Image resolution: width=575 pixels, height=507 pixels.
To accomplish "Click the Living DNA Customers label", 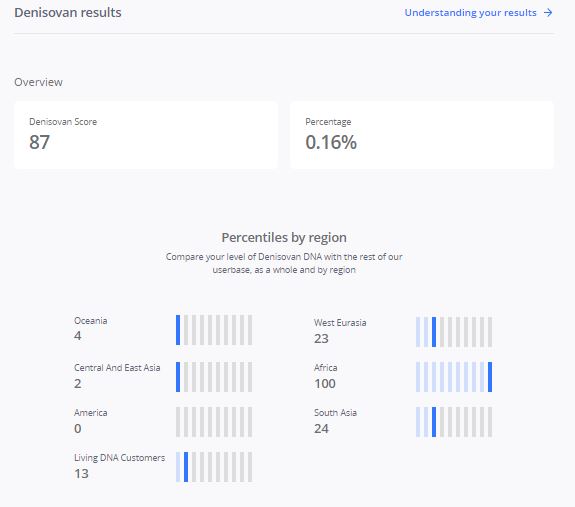I will pos(120,458).
